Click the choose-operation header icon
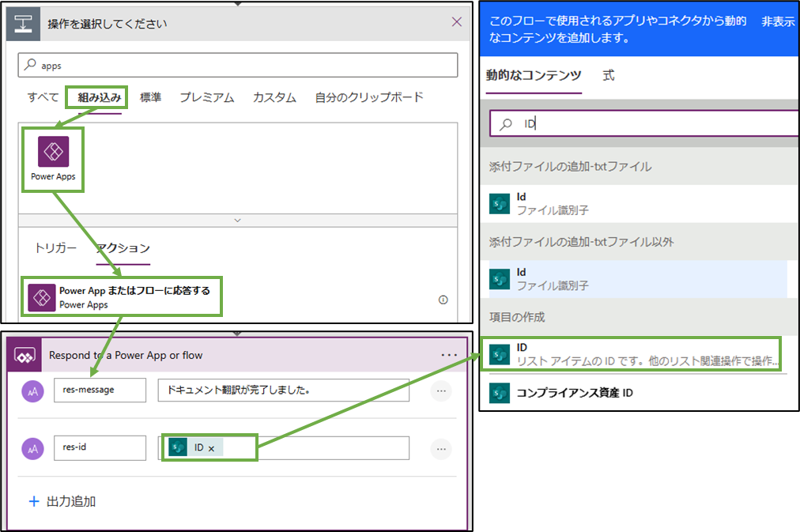Screen dimensions: 800x532 (x=23, y=24)
